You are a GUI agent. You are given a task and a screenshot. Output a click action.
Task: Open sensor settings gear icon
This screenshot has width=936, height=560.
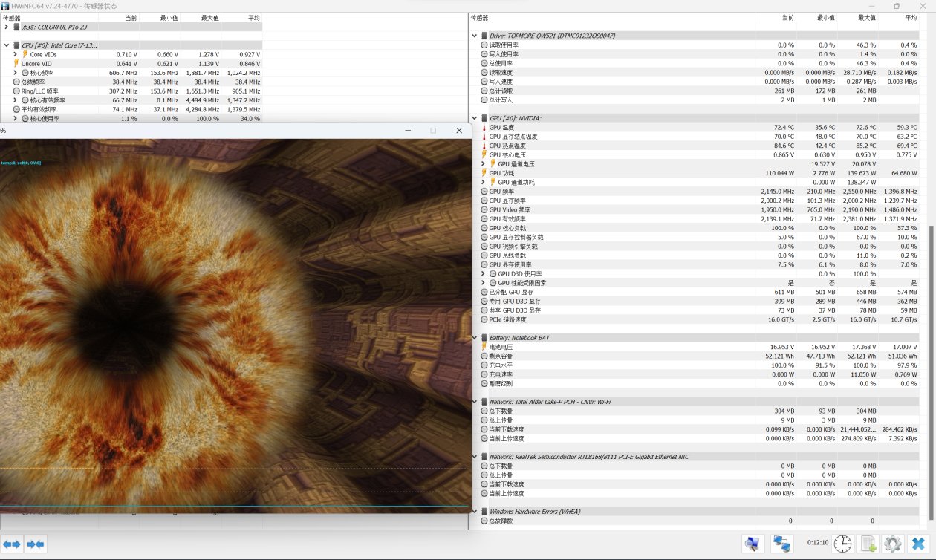tap(892, 544)
